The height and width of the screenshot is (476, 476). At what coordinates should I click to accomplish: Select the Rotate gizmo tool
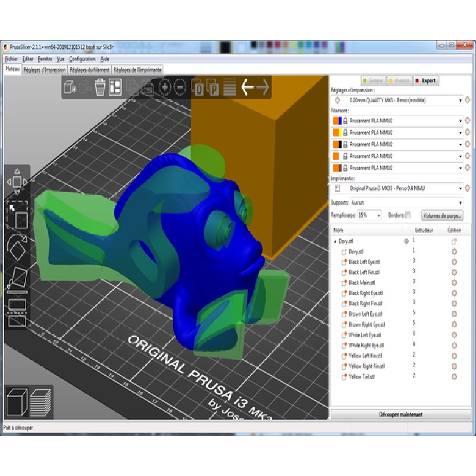(x=17, y=248)
